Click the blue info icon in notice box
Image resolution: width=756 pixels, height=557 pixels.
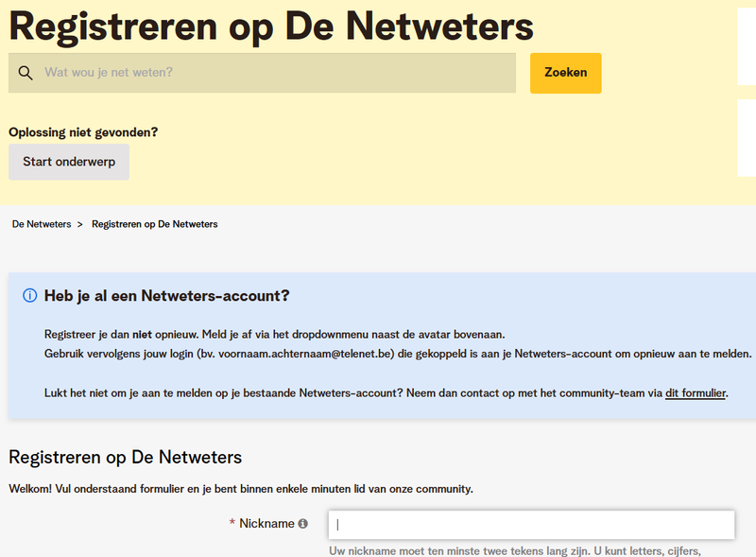pyautogui.click(x=29, y=296)
